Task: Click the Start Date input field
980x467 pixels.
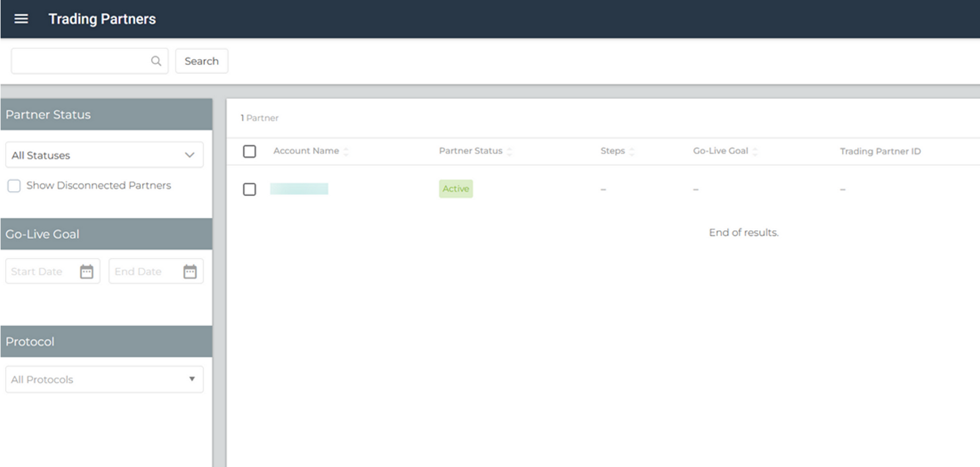Action: (52, 271)
